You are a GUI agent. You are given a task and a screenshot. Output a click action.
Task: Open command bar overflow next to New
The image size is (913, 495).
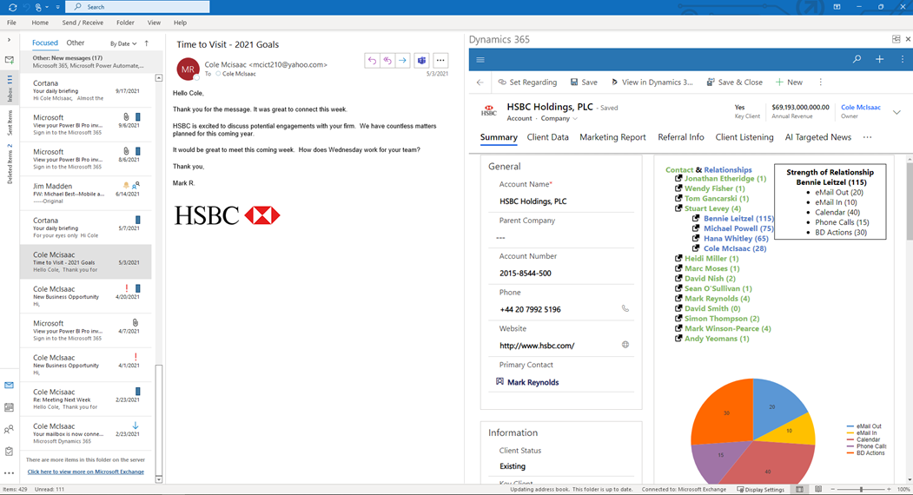[820, 82]
